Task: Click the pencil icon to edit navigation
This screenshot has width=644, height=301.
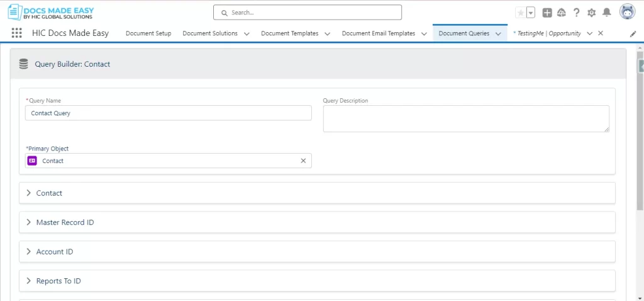Action: [x=633, y=34]
